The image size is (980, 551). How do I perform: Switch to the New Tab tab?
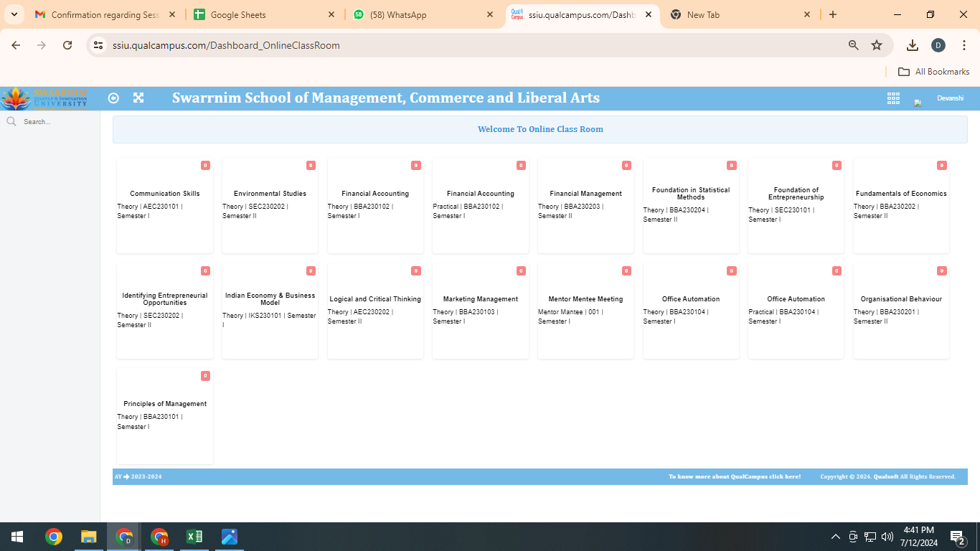[740, 14]
